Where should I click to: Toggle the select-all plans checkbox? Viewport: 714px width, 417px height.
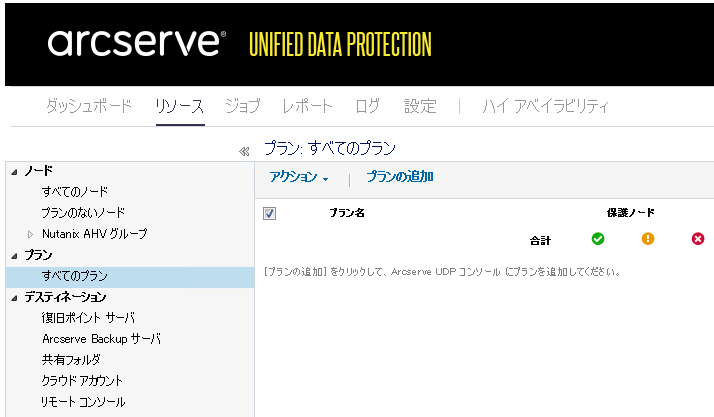269,213
